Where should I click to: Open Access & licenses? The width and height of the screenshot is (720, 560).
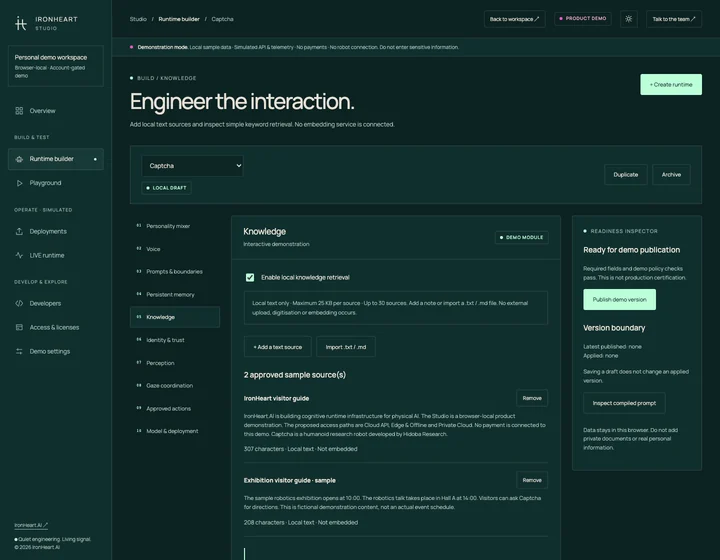56,327
